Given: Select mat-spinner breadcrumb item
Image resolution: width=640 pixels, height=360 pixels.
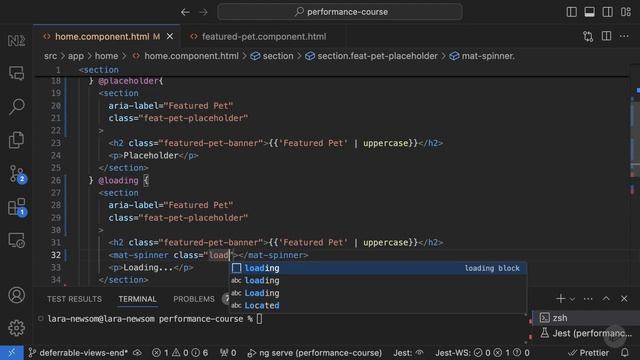Looking at the screenshot, I should (x=488, y=56).
